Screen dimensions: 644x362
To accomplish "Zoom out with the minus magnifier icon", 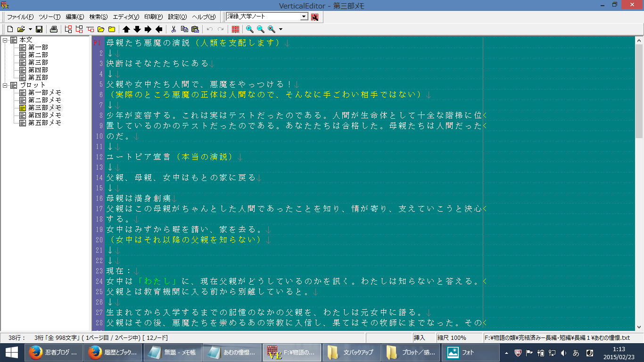I will (x=261, y=29).
